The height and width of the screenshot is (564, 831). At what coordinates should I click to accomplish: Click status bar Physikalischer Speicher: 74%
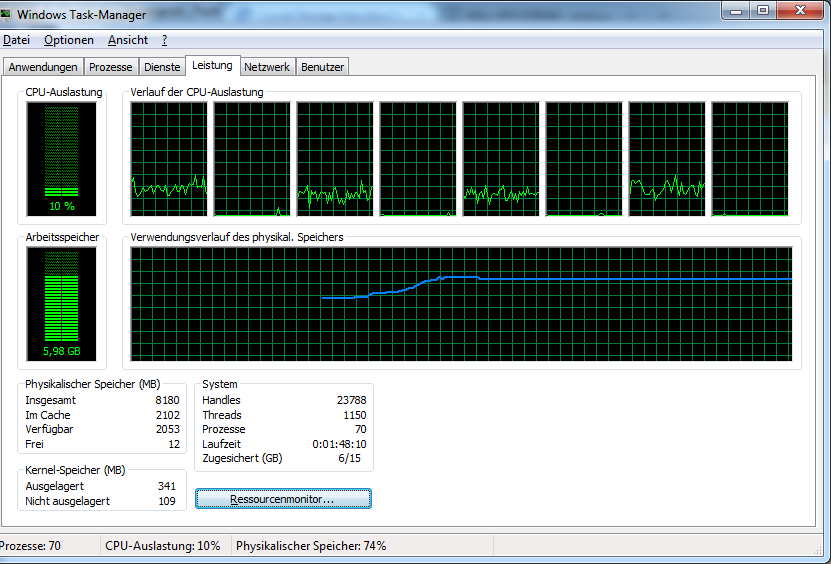pyautogui.click(x=311, y=545)
